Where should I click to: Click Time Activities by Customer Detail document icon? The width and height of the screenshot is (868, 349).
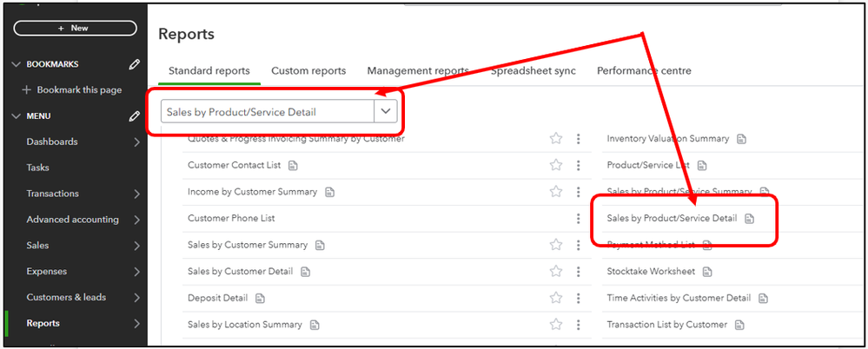[764, 298]
